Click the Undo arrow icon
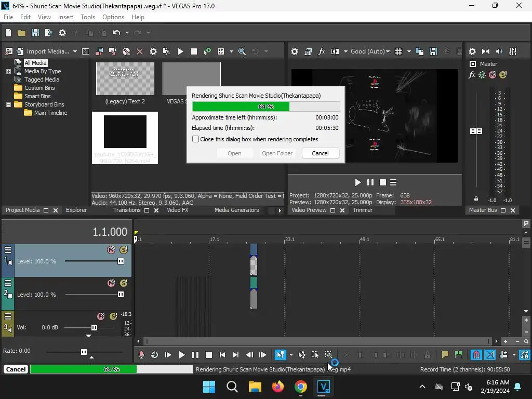532x399 pixels. 116,33
